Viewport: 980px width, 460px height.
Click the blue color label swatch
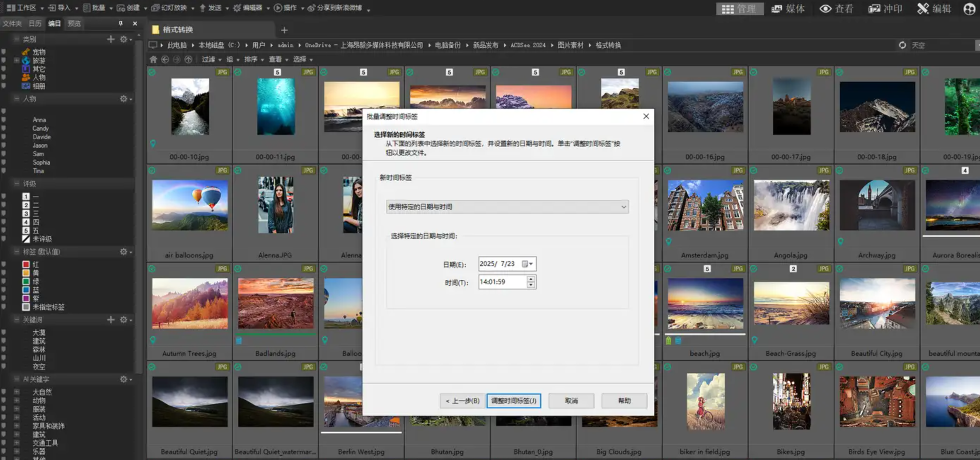pyautogui.click(x=26, y=289)
